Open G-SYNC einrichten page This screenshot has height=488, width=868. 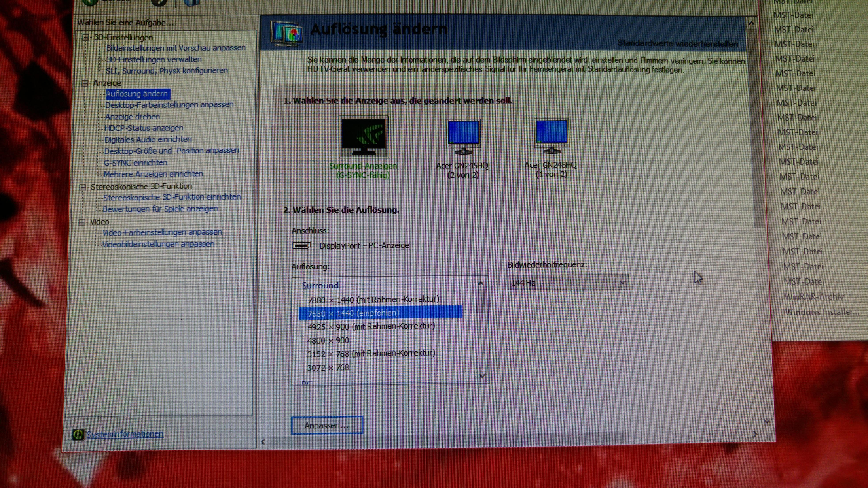135,163
